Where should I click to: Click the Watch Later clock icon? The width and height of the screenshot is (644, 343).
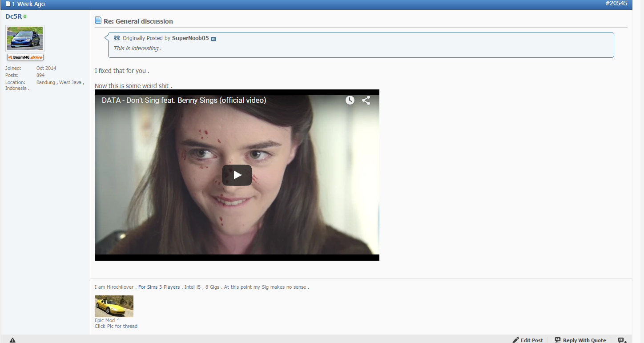350,100
